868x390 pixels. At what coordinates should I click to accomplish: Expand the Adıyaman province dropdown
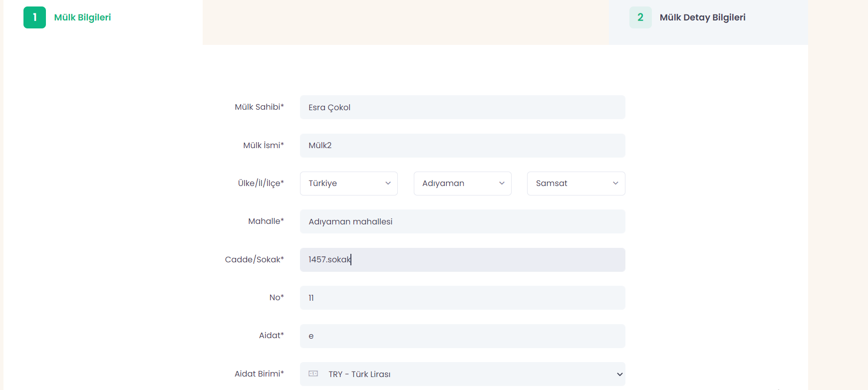coord(462,184)
